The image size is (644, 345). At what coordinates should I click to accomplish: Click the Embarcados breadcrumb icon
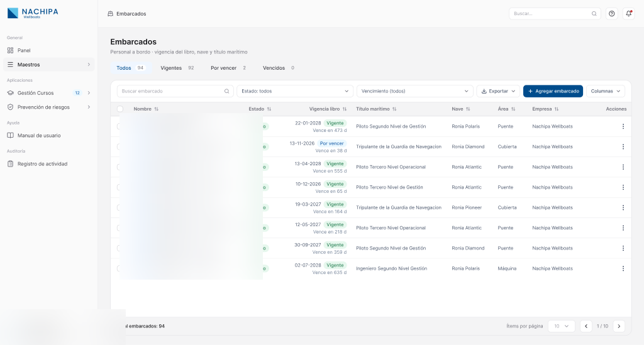pyautogui.click(x=110, y=14)
